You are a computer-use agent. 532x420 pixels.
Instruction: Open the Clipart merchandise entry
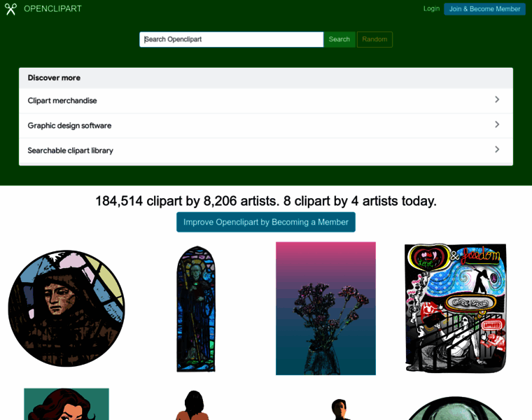266,100
